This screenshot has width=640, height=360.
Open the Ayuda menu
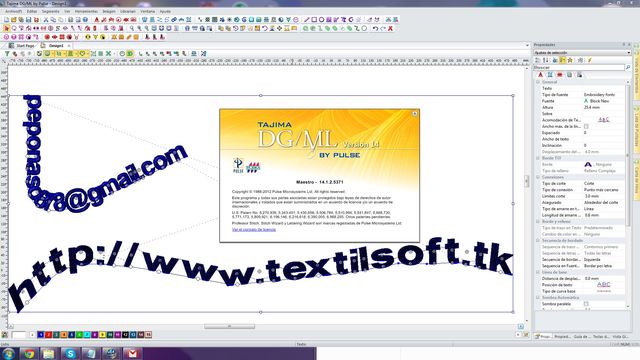pyautogui.click(x=165, y=11)
